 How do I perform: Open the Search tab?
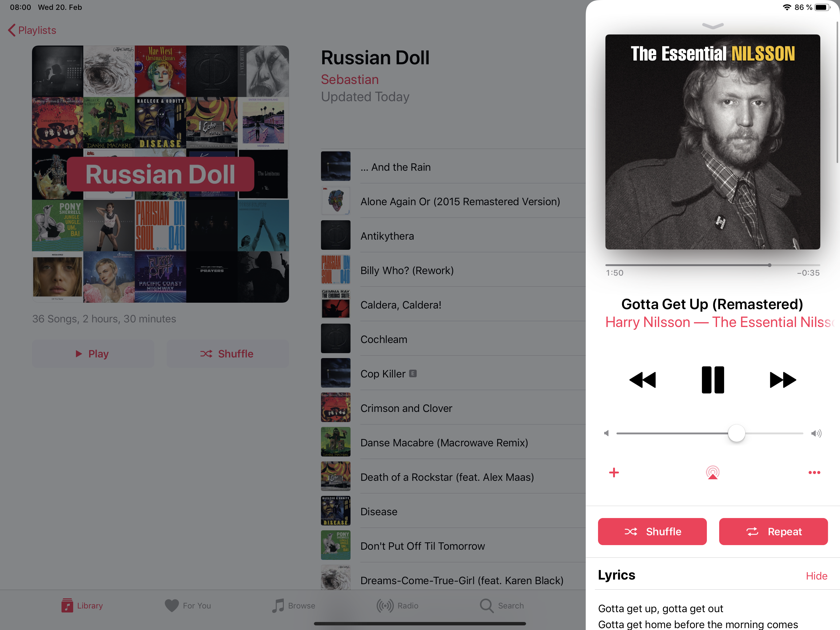(x=501, y=605)
